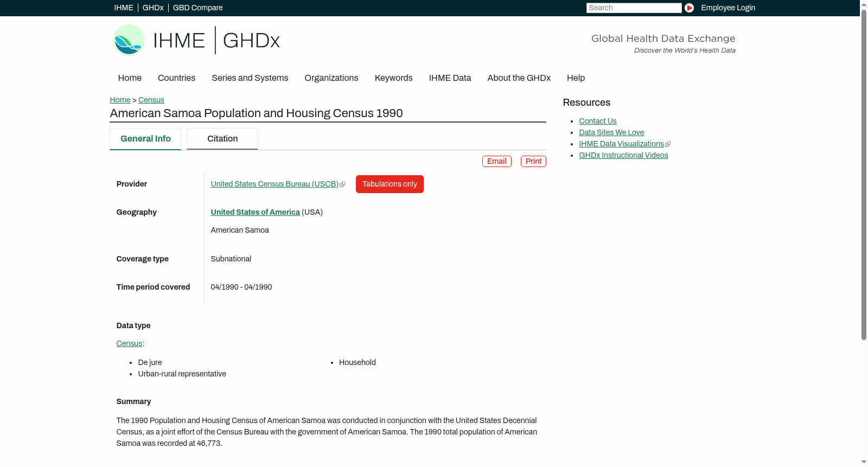Click the GHDx wordmark in the header

(x=251, y=41)
